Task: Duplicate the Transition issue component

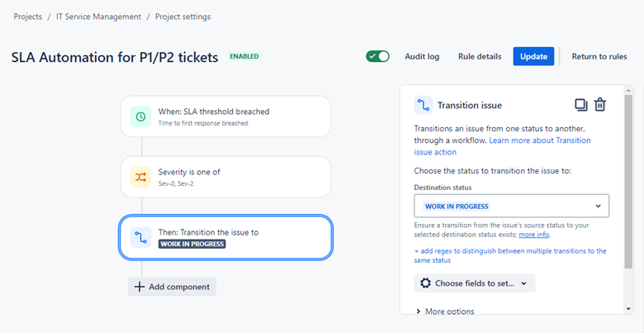Action: [x=581, y=105]
